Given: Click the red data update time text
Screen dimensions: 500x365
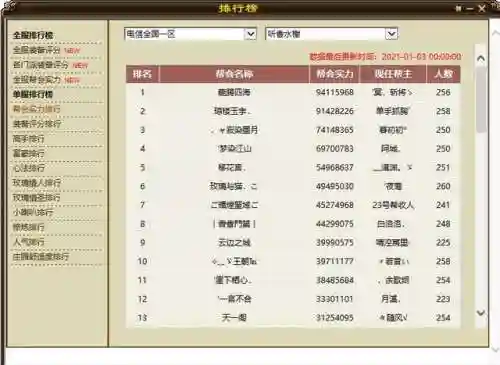Looking at the screenshot, I should pos(385,57).
